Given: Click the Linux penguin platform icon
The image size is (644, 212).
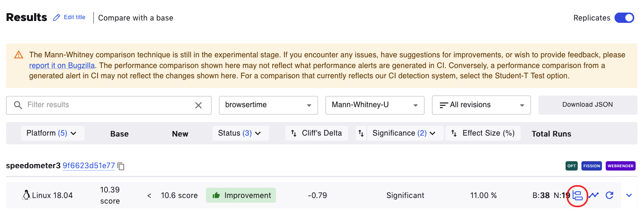Looking at the screenshot, I should tap(26, 195).
